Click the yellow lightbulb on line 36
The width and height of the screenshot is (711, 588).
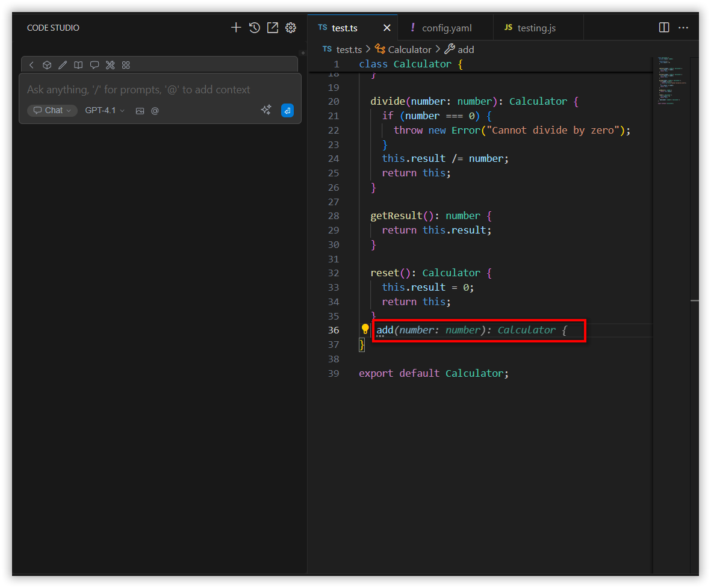point(365,329)
